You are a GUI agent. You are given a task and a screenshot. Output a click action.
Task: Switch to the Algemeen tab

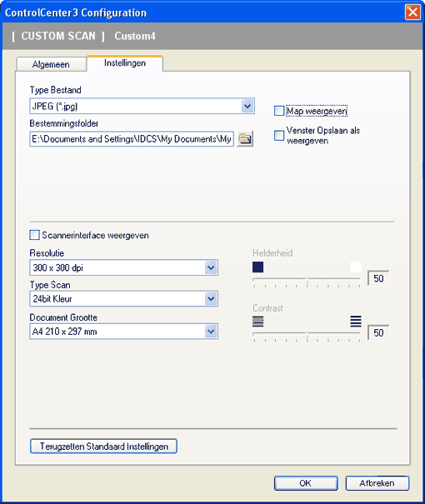pyautogui.click(x=51, y=64)
